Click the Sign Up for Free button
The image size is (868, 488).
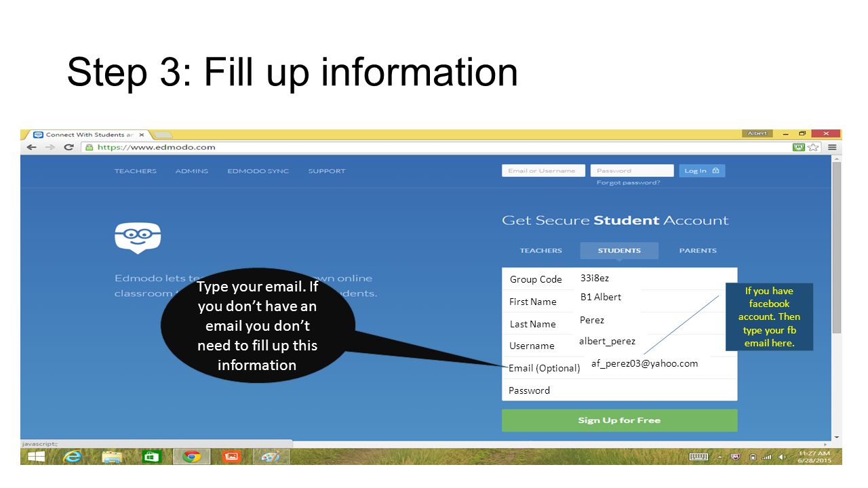619,420
